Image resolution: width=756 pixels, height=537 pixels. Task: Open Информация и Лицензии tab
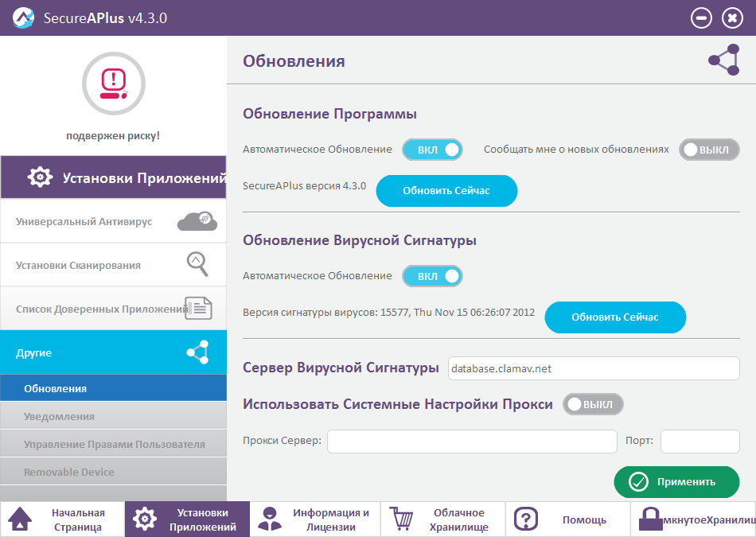pos(315,519)
